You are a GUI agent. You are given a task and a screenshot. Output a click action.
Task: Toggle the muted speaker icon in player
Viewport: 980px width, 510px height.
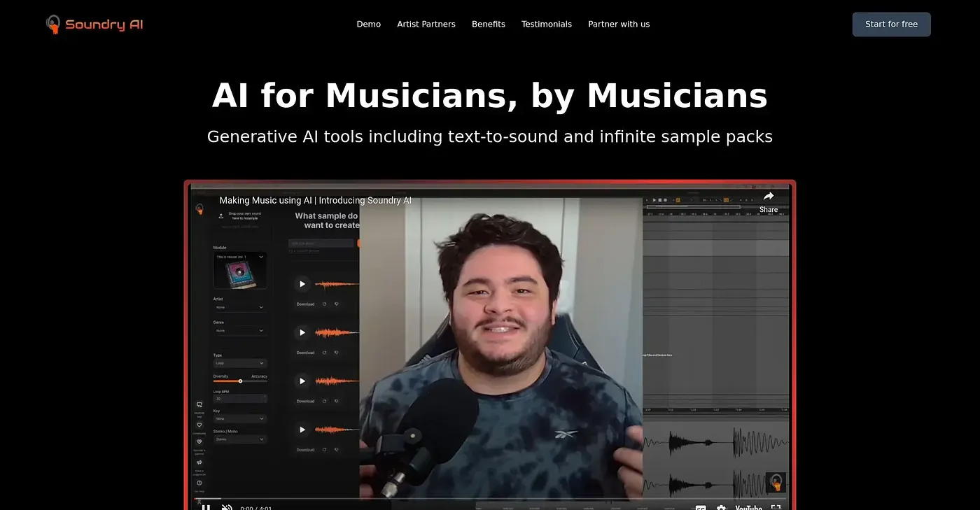point(227,507)
